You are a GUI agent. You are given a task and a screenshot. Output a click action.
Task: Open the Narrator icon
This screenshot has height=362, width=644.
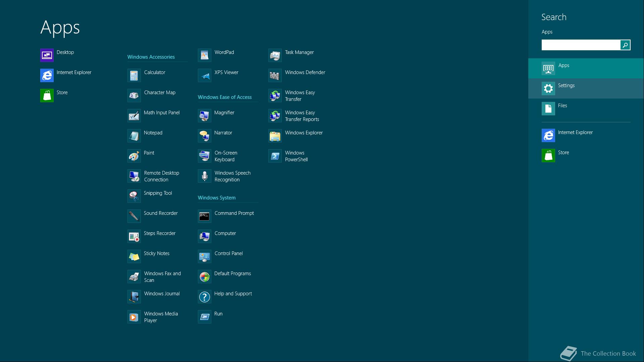click(x=205, y=136)
